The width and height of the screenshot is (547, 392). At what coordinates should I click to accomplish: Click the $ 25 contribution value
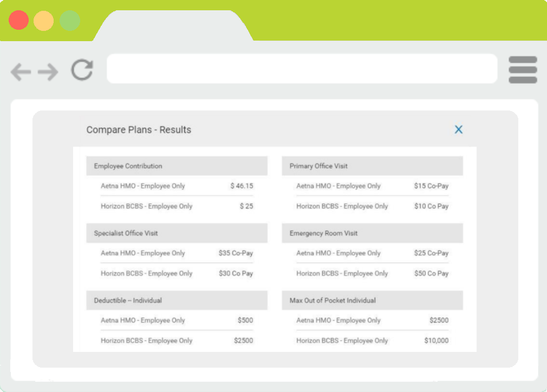tap(246, 206)
